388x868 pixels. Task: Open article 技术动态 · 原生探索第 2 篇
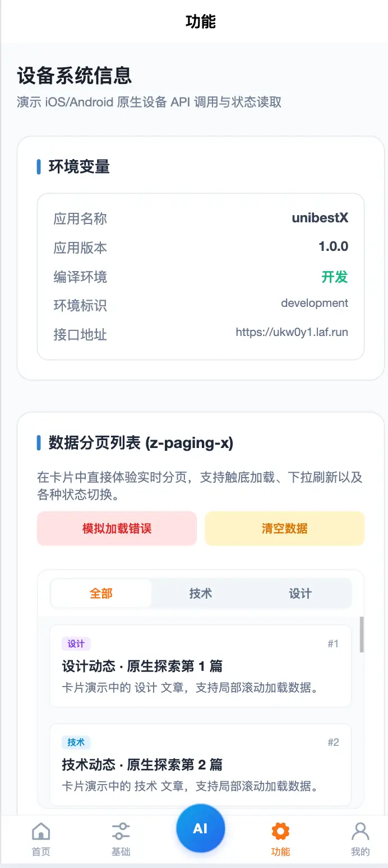click(x=142, y=764)
